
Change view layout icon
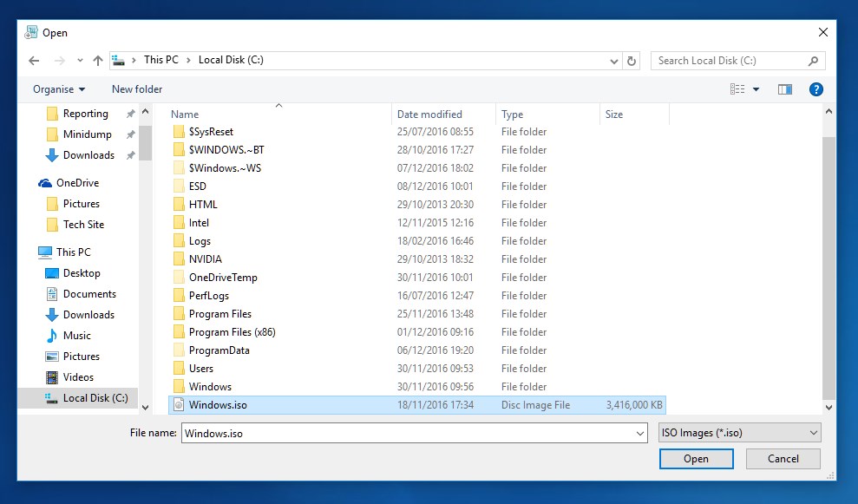point(737,89)
